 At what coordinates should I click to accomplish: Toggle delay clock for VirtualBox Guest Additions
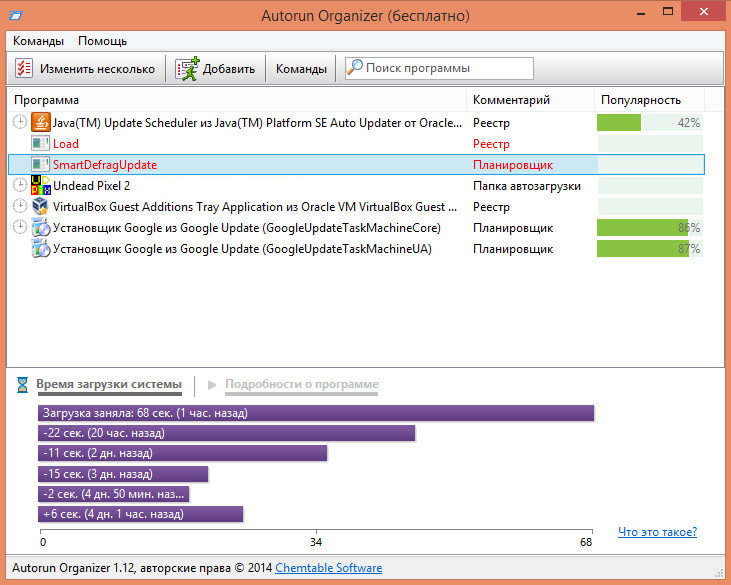pos(21,206)
